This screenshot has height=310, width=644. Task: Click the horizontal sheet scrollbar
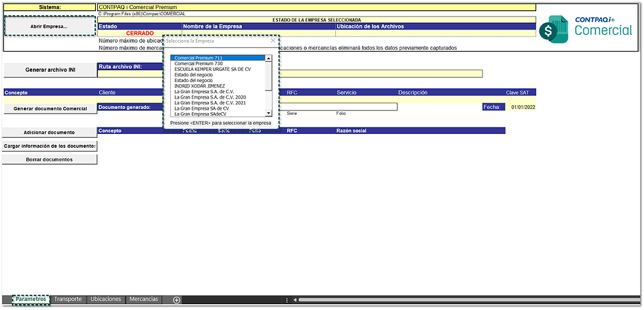(x=468, y=299)
